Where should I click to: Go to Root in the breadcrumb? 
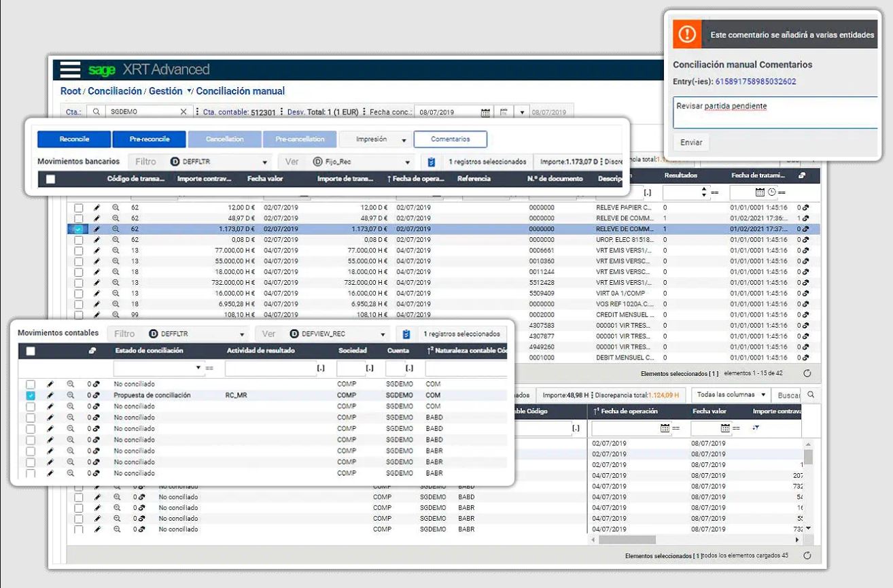71,91
